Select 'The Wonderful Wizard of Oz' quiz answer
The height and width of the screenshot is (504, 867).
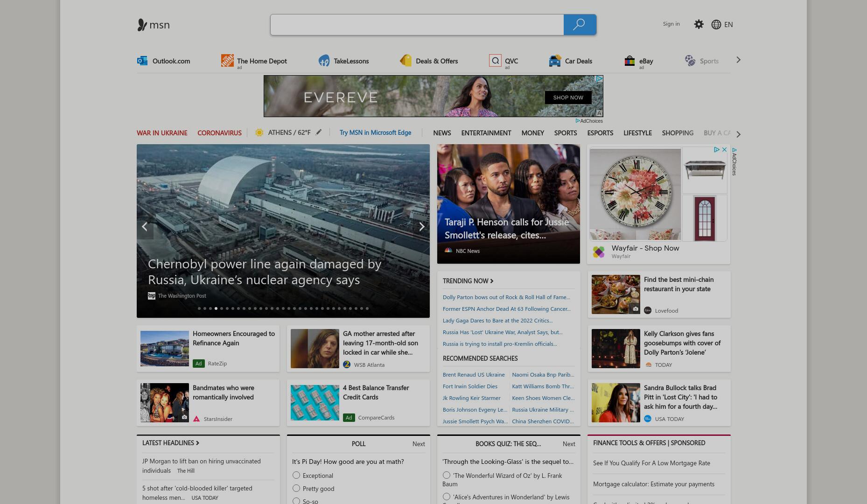[x=447, y=475]
